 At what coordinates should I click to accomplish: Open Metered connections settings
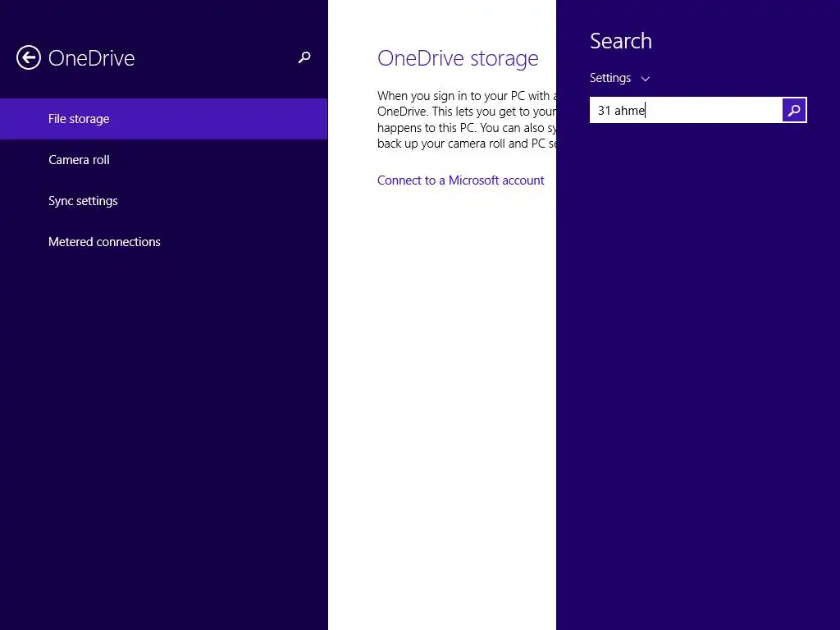(x=104, y=242)
